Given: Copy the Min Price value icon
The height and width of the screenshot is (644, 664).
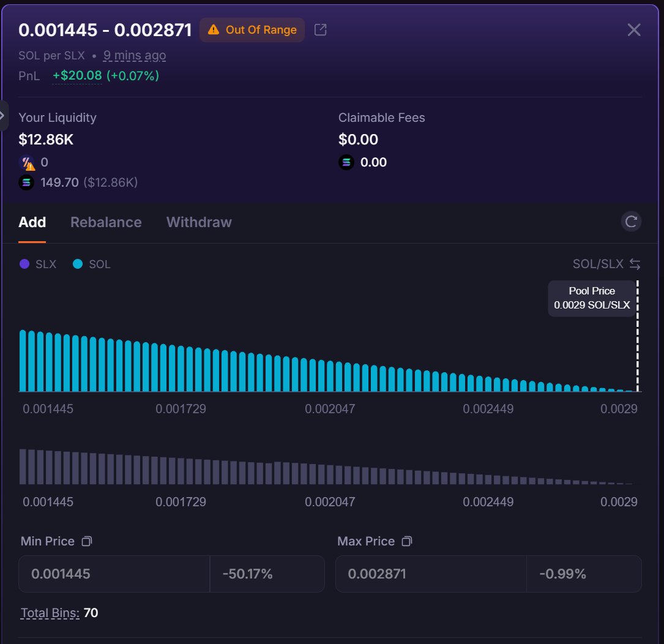Looking at the screenshot, I should point(86,541).
